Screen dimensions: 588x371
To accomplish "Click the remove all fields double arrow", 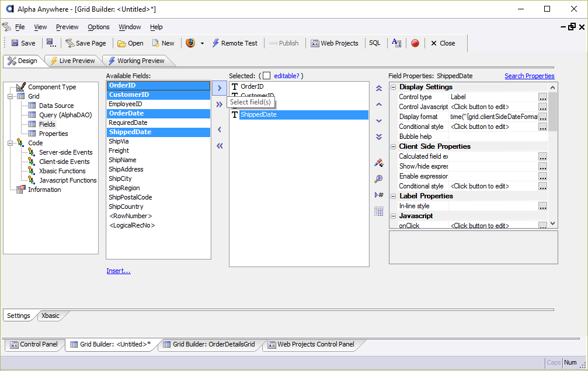I will pos(220,146).
